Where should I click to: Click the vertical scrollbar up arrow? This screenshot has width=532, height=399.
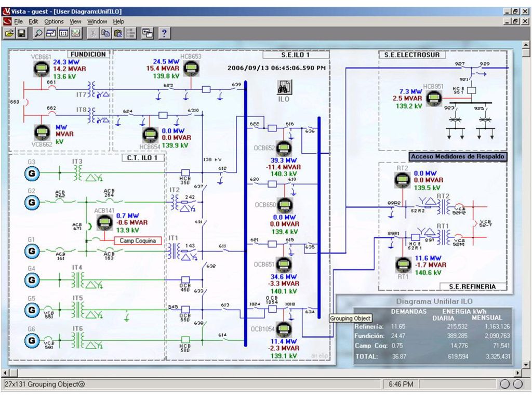526,45
